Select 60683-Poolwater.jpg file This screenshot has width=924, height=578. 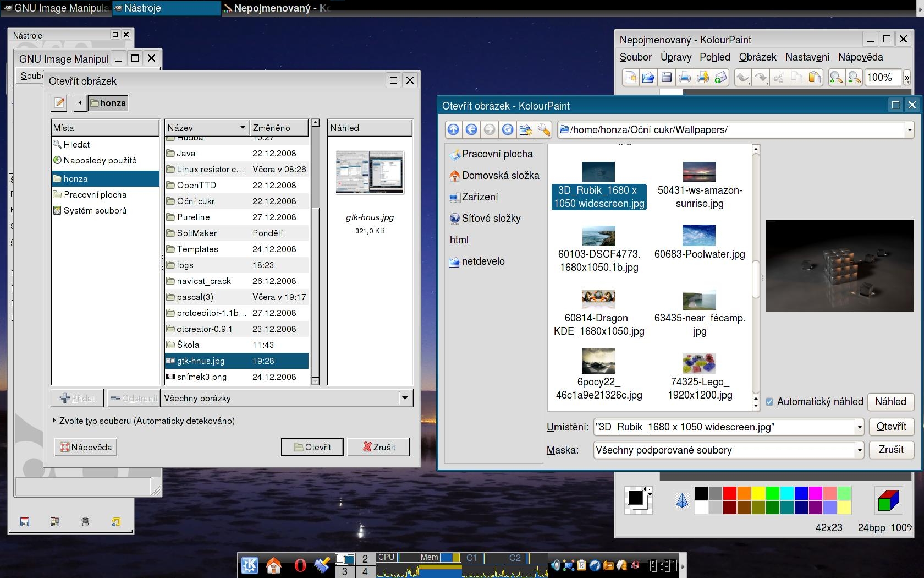(700, 242)
